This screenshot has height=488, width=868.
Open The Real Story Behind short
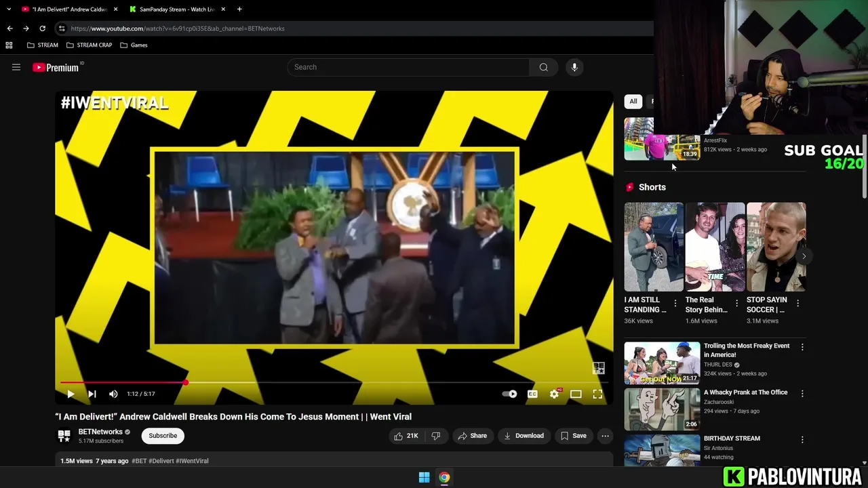point(715,247)
